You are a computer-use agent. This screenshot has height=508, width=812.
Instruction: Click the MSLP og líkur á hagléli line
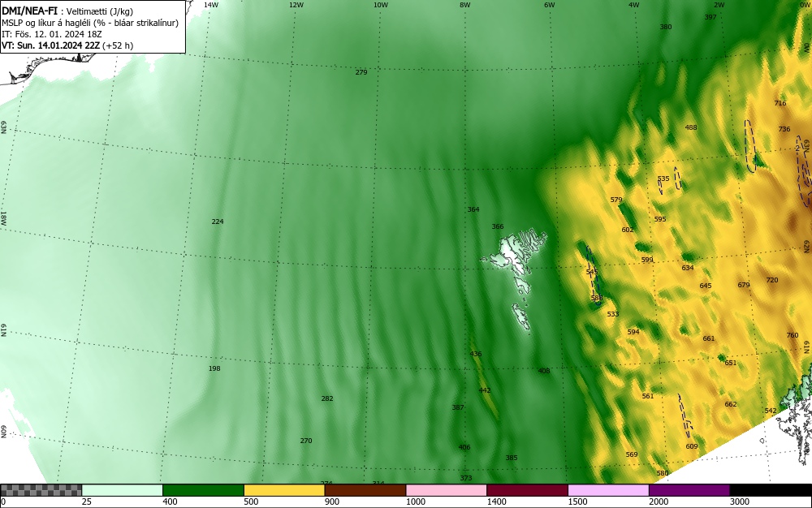[x=90, y=23]
